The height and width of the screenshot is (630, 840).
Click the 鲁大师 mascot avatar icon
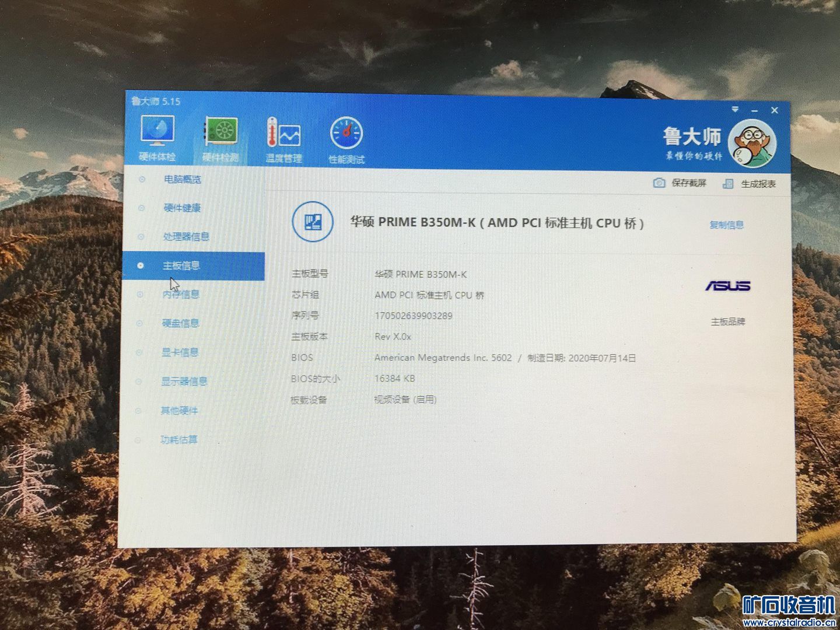coord(752,143)
